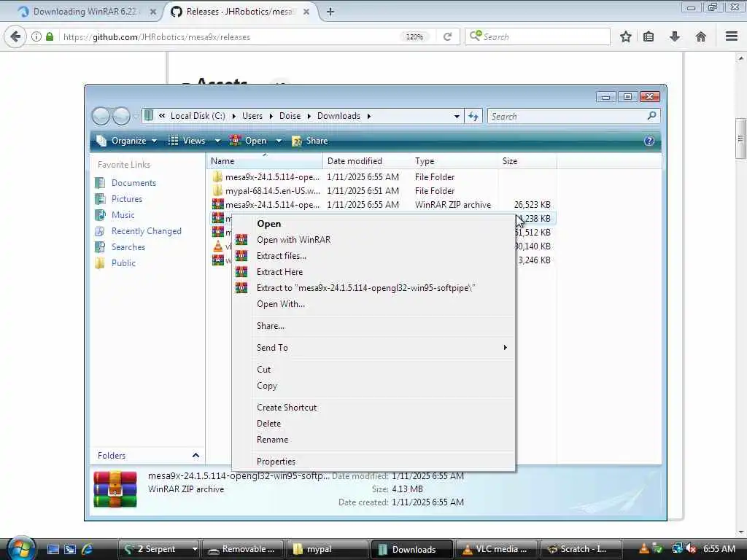Screen dimensions: 747x560
Task: Click Switch between windows quick launch icon
Action: pyautogui.click(x=70, y=549)
